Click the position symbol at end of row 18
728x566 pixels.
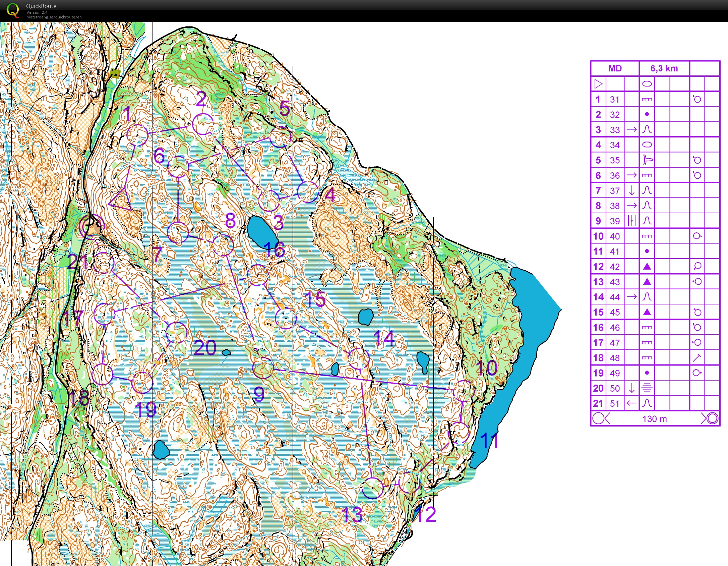pos(697,358)
